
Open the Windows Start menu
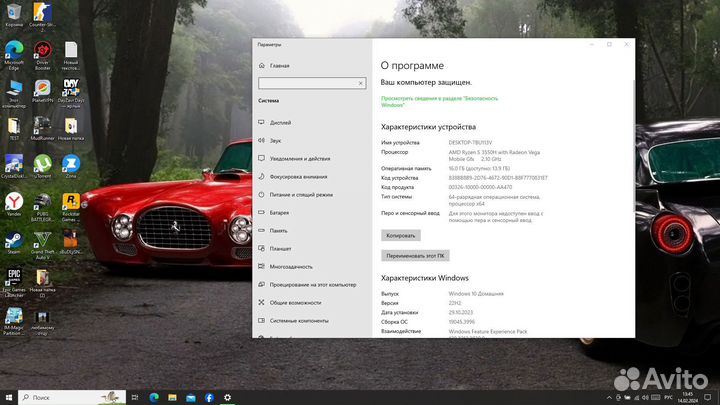coord(9,397)
